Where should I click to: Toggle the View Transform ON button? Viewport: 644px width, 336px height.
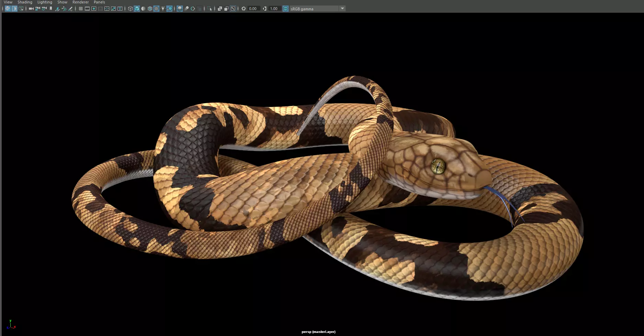pyautogui.click(x=286, y=9)
